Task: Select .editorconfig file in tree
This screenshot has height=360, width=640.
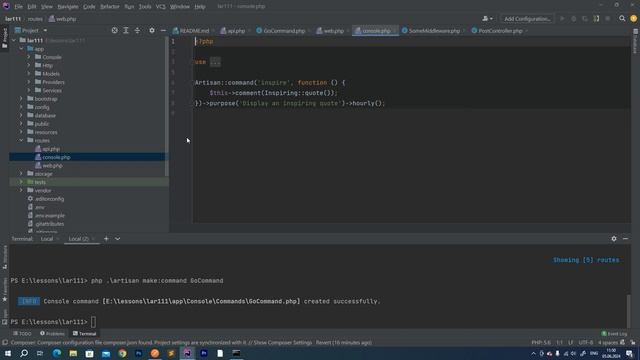Action: pyautogui.click(x=49, y=199)
